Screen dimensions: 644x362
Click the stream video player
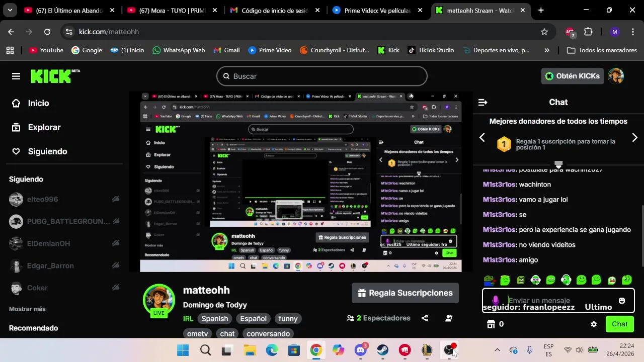tap(300, 182)
